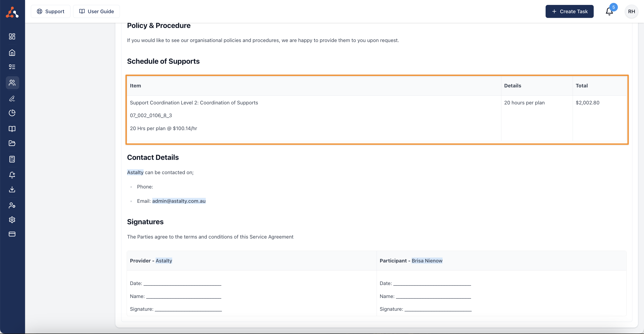644x334 pixels.
Task: Click the Support button
Action: [x=51, y=11]
